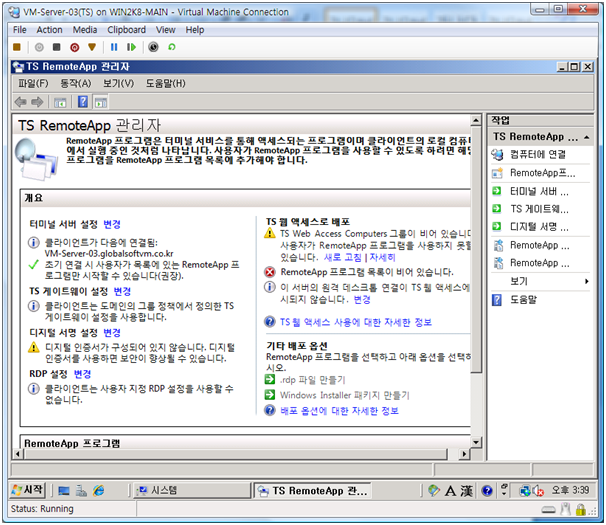The image size is (606, 525).
Task: Open Internet Explorer quick launch icon
Action: pos(99,491)
